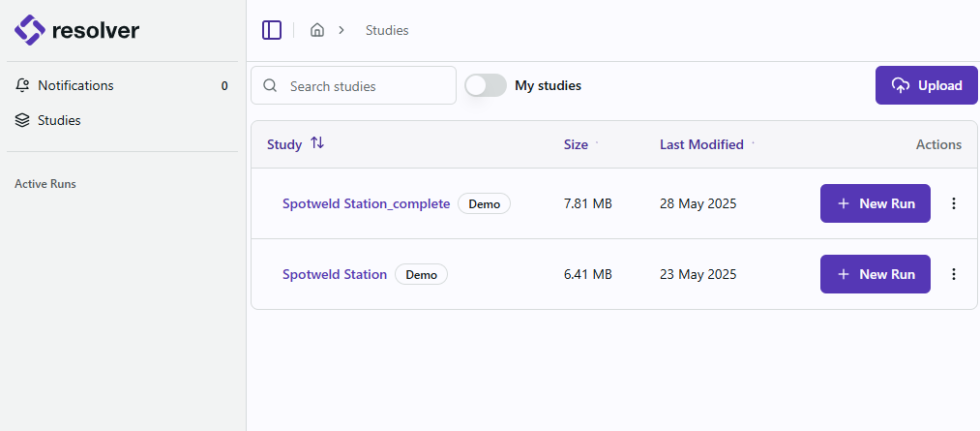Sort by the Last Modified column header
The width and height of the screenshot is (980, 431).
702,144
